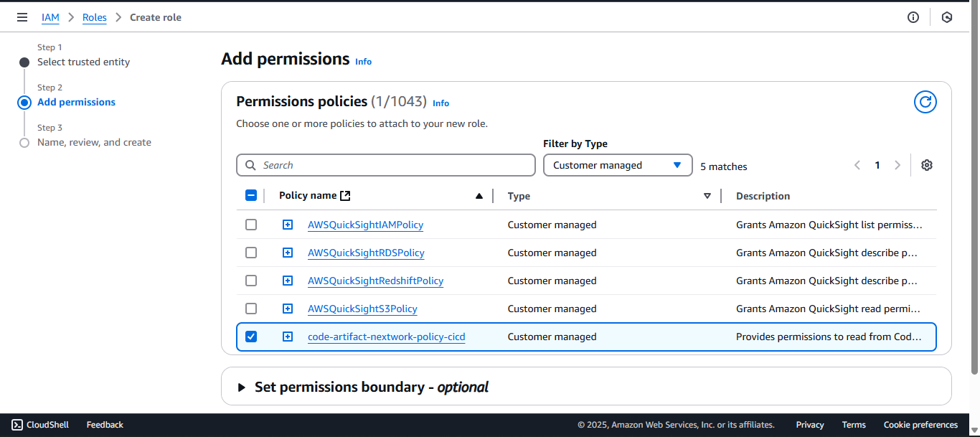This screenshot has width=980, height=437.
Task: Click the 'Create role' breadcrumb text
Action: point(156,17)
